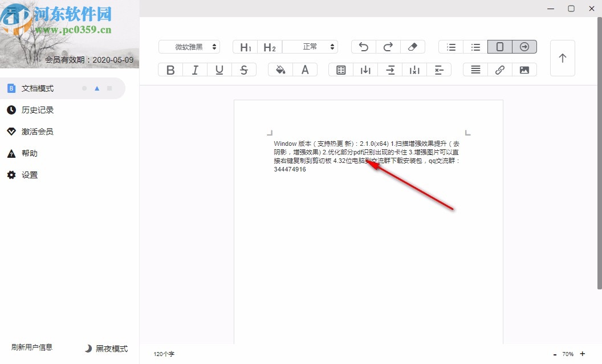Click the delete row icon
Viewport: 602px width, 364px height.
click(439, 70)
